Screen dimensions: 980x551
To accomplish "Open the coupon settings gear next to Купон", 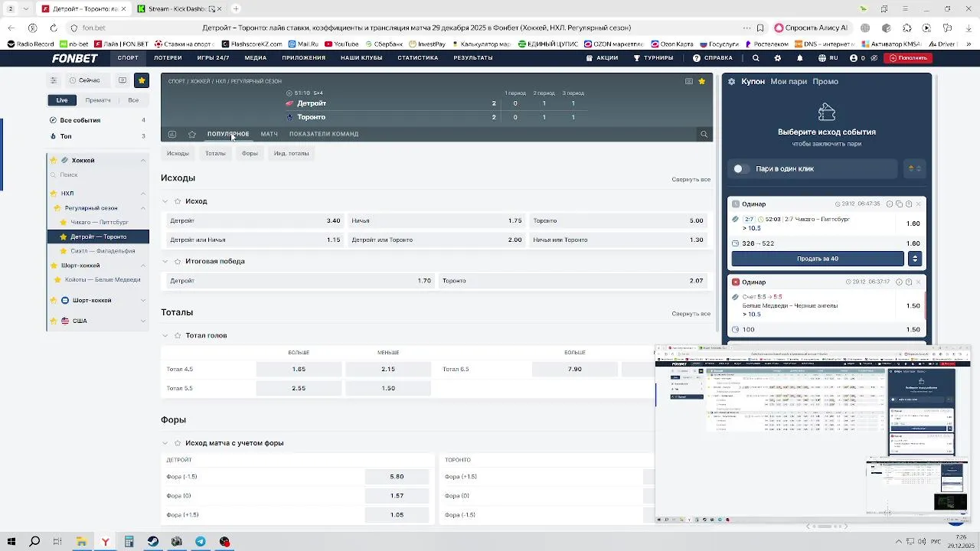I will tap(731, 82).
